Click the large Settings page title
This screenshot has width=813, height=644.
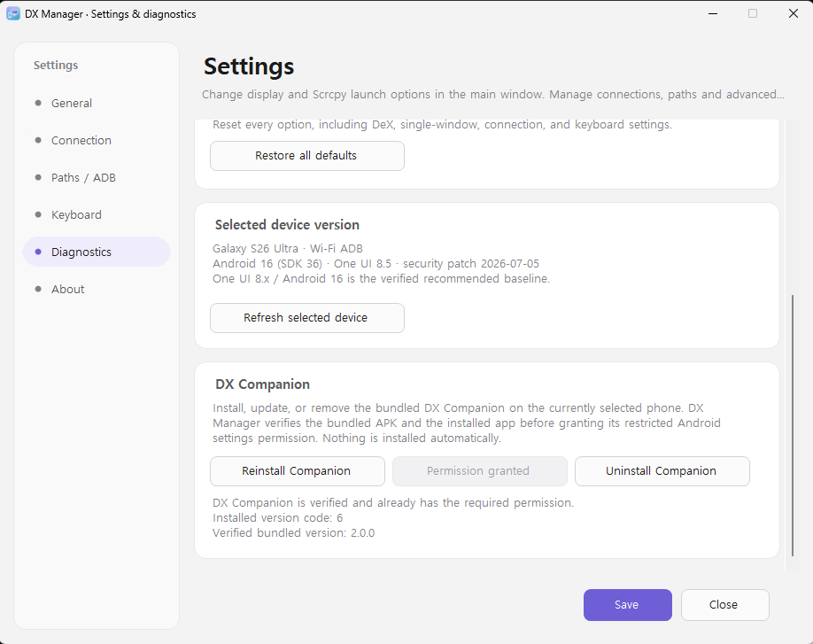249,67
